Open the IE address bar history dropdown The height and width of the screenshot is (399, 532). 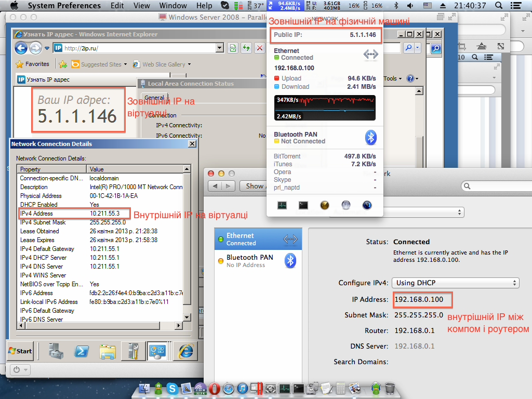219,48
